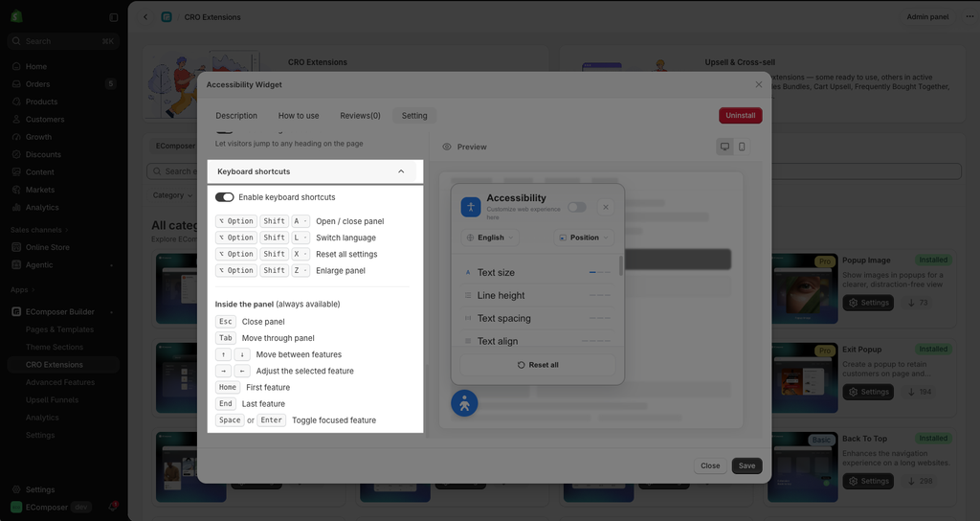The image size is (980, 521).
Task: Open the Category filter dropdown
Action: (x=172, y=195)
